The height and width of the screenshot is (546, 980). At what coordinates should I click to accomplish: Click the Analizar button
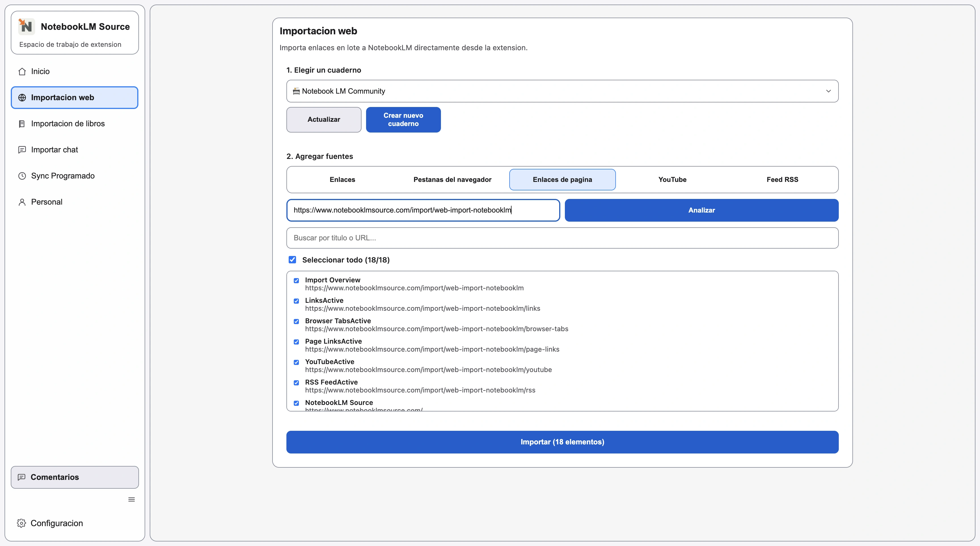(702, 210)
